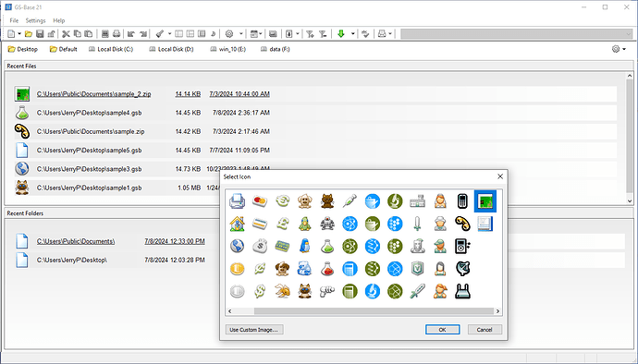Click the Save disk icon in toolbar

40,34
